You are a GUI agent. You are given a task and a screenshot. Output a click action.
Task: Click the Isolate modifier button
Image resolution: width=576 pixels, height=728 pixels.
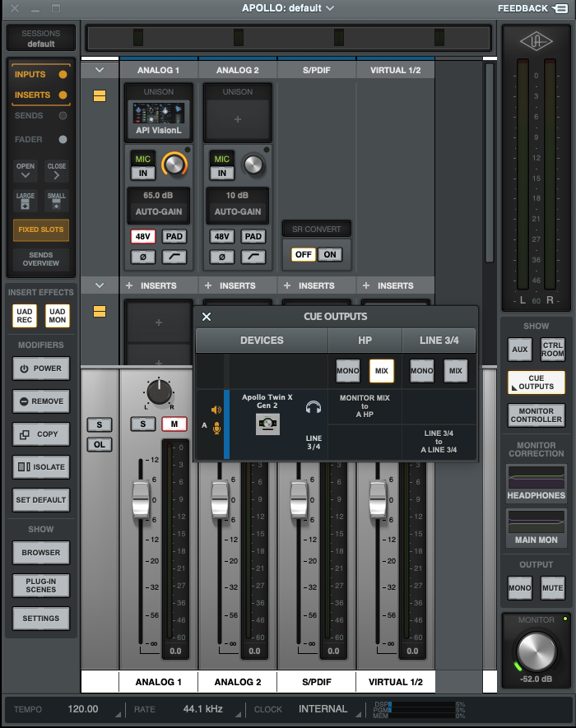point(41,467)
